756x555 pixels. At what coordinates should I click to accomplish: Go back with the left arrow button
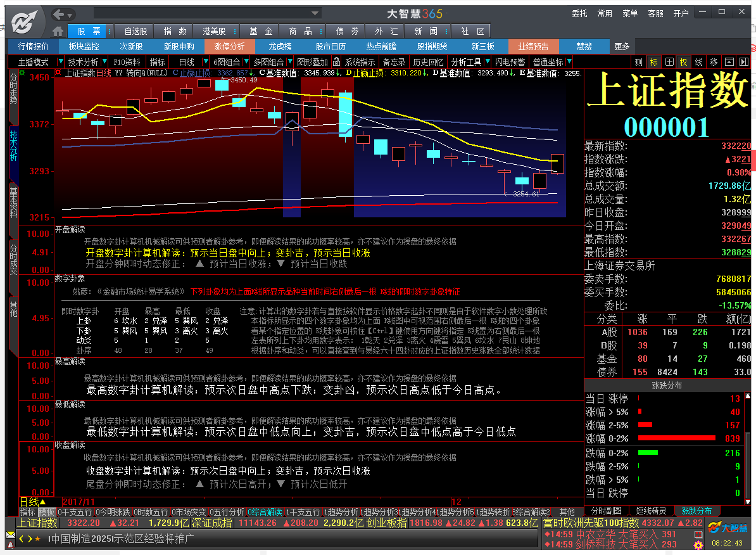pyautogui.click(x=58, y=15)
